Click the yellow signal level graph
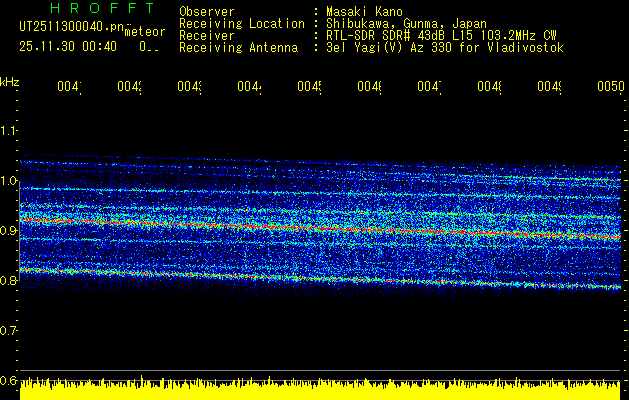Image resolution: width=629 pixels, height=400 pixels. (x=320, y=388)
